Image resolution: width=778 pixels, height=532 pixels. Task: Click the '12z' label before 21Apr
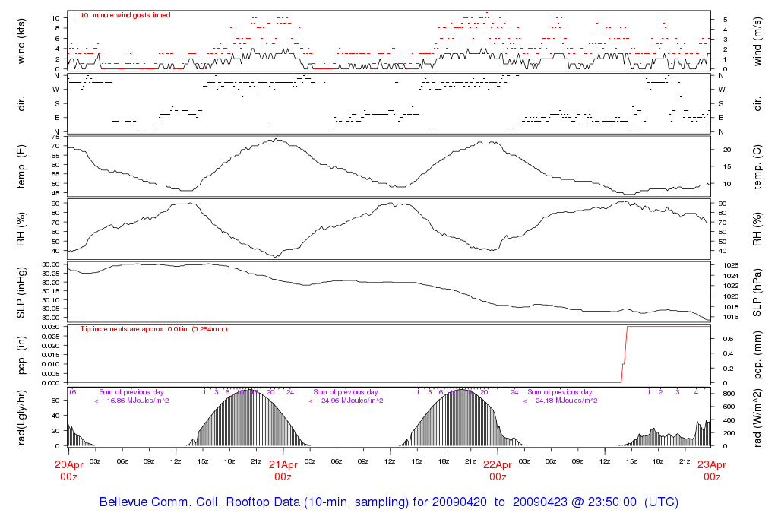coord(176,461)
